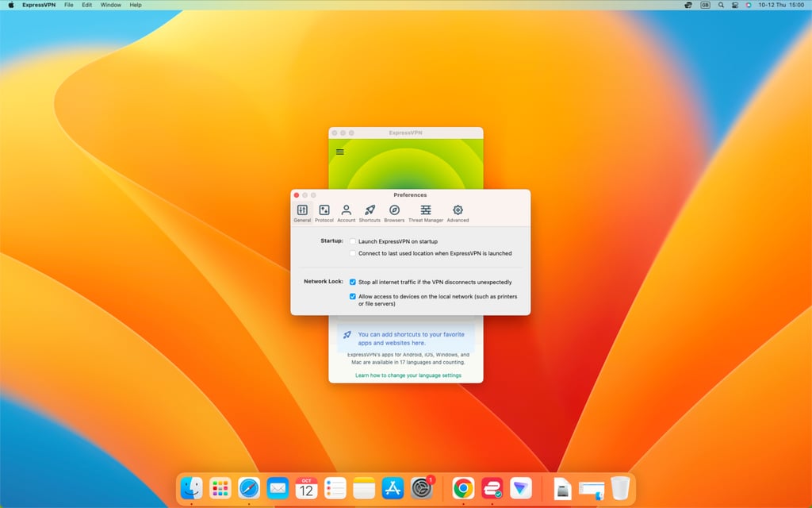Open the Help menu
Screen dimensions: 812x508
tap(136, 5)
